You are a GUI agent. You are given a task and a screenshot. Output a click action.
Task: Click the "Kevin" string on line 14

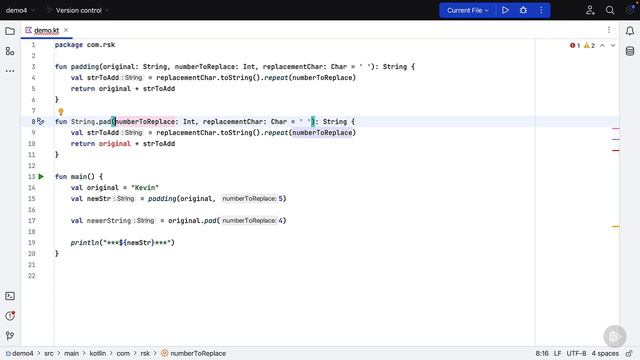[145, 188]
